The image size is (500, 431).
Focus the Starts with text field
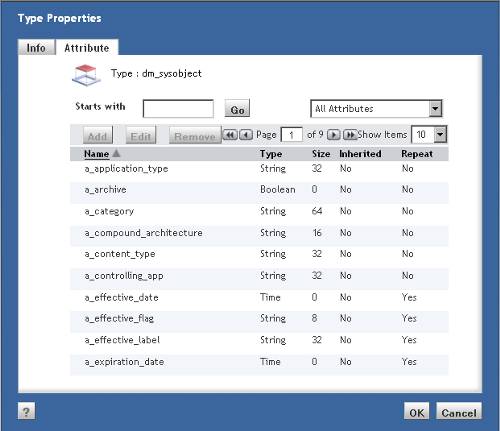pos(178,109)
